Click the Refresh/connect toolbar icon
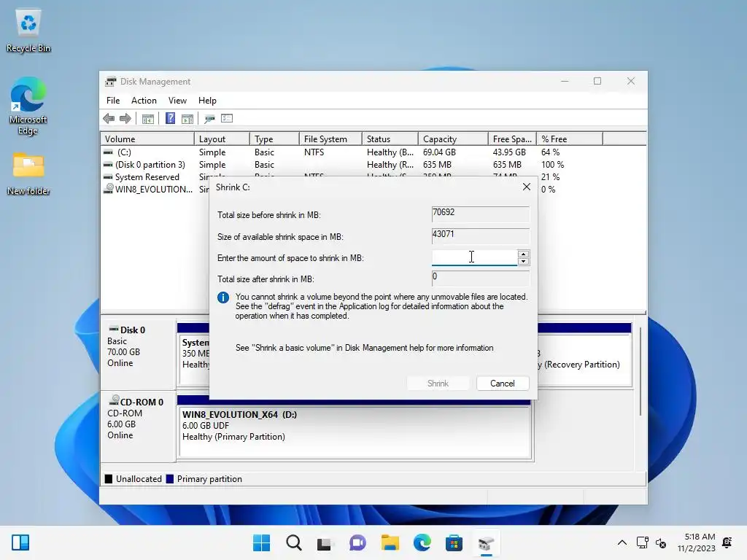 pos(209,119)
